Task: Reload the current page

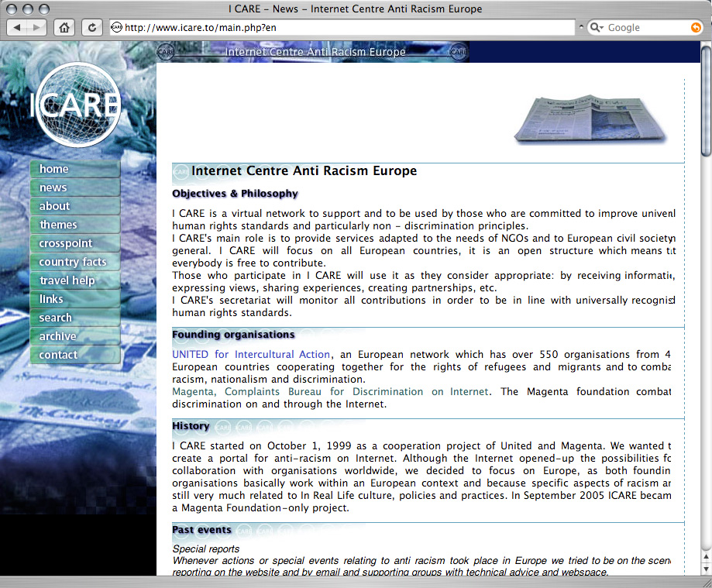Action: [92, 27]
